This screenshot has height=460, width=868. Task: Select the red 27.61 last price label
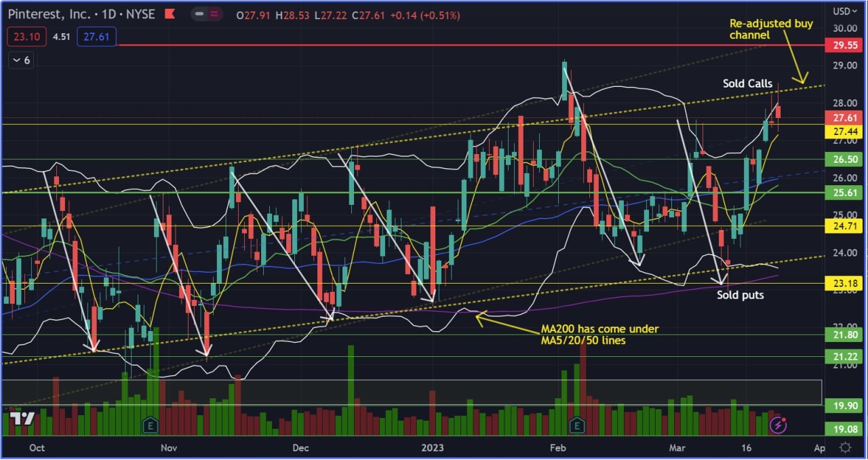[843, 117]
